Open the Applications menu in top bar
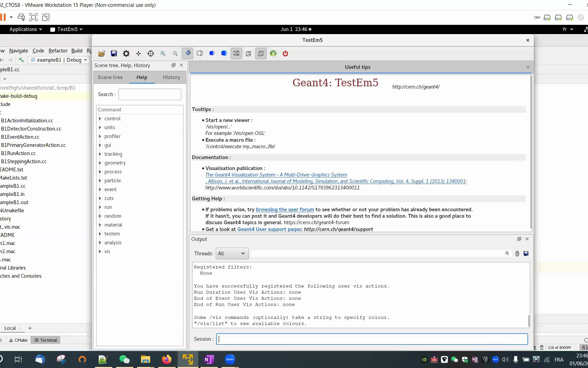 coord(26,29)
